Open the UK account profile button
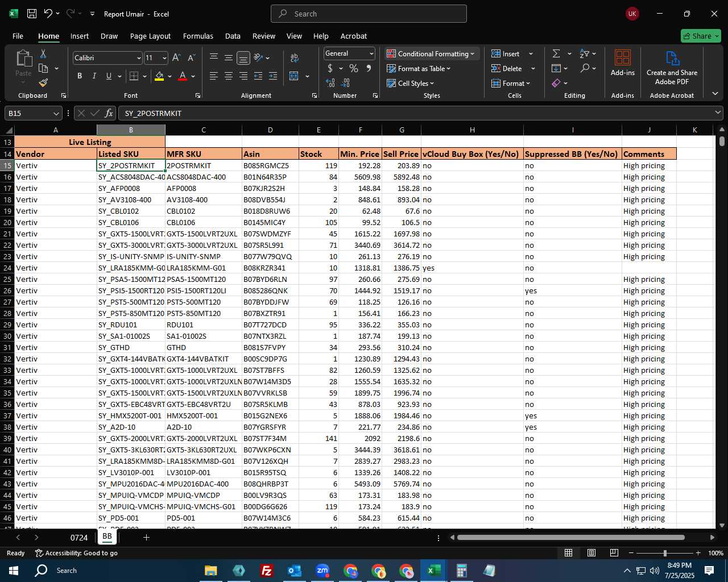This screenshot has height=582, width=728. 632,14
